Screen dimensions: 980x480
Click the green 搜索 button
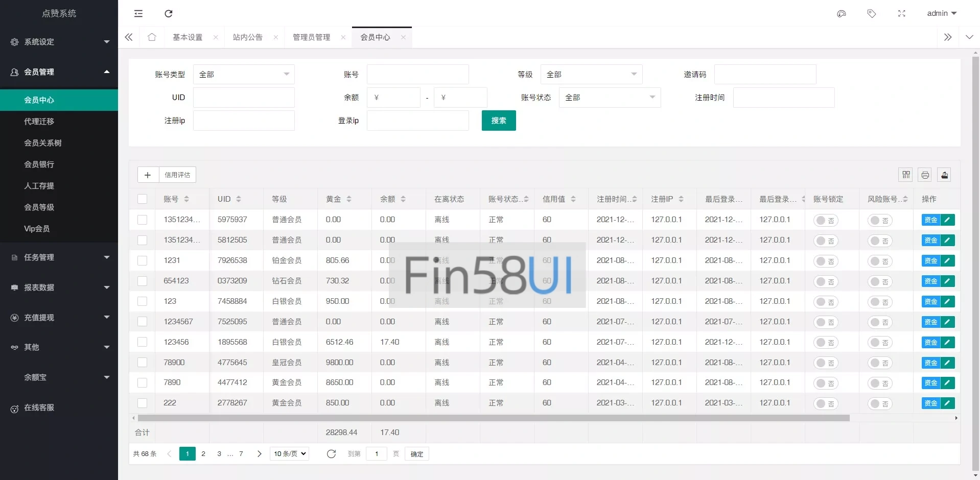(498, 121)
